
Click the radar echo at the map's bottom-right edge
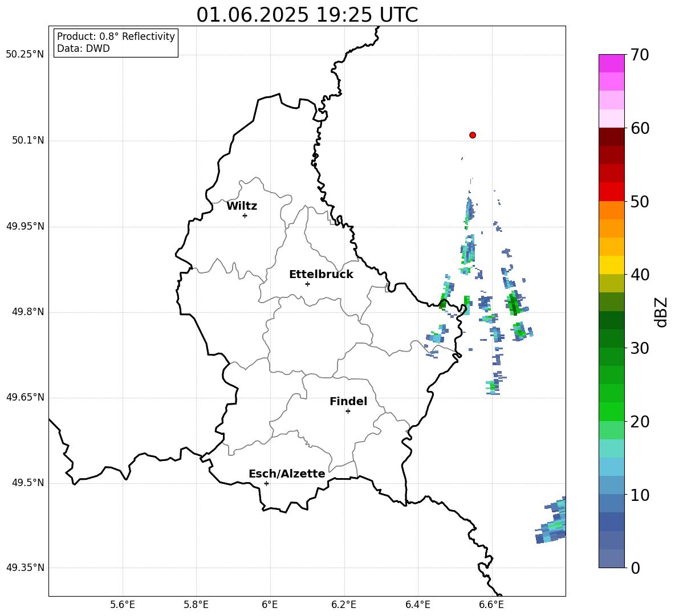point(551,520)
